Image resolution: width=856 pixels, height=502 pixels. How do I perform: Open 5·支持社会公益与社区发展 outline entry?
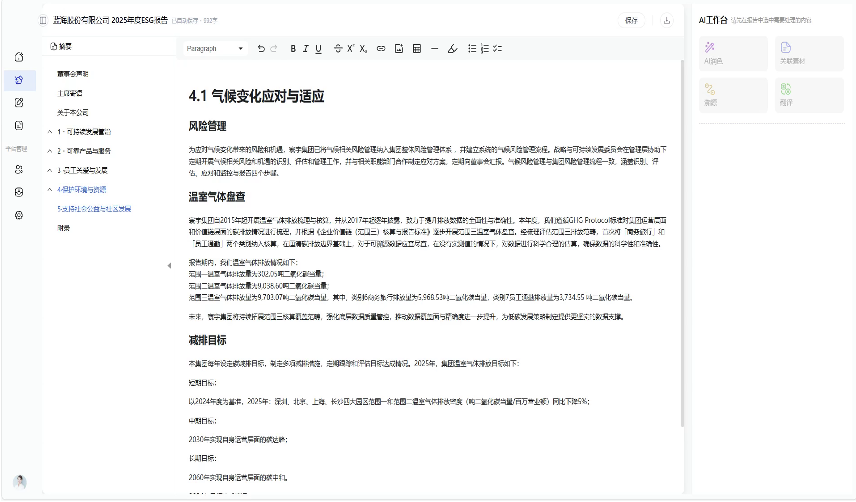94,209
